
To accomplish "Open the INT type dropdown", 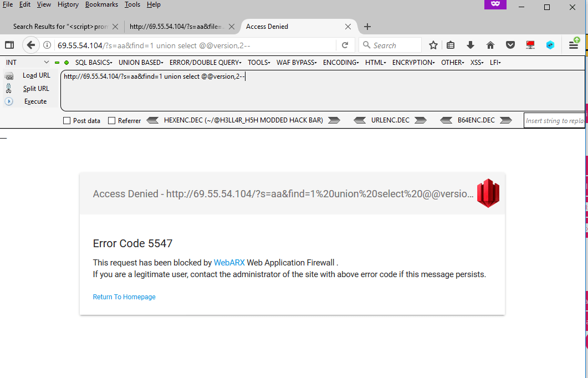I will coord(27,62).
